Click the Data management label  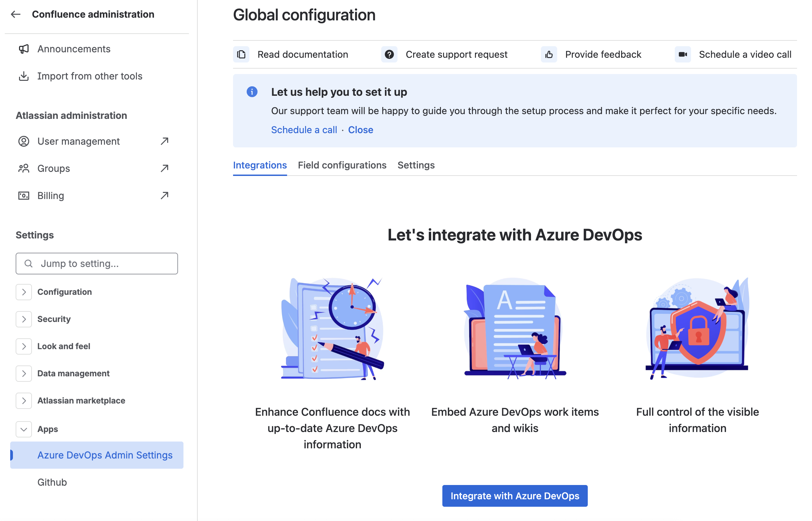(73, 374)
